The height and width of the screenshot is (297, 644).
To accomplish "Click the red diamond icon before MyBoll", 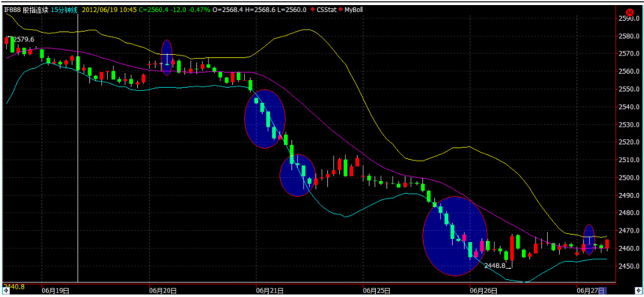I will pyautogui.click(x=340, y=10).
